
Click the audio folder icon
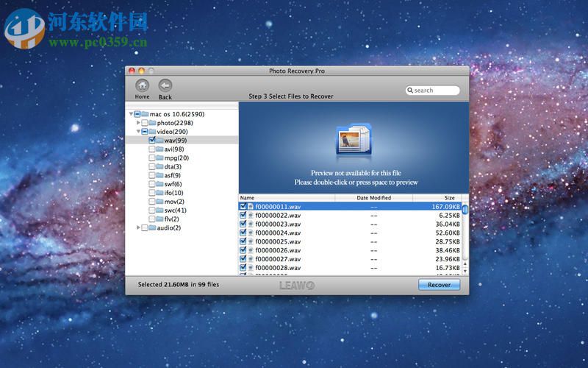click(152, 228)
